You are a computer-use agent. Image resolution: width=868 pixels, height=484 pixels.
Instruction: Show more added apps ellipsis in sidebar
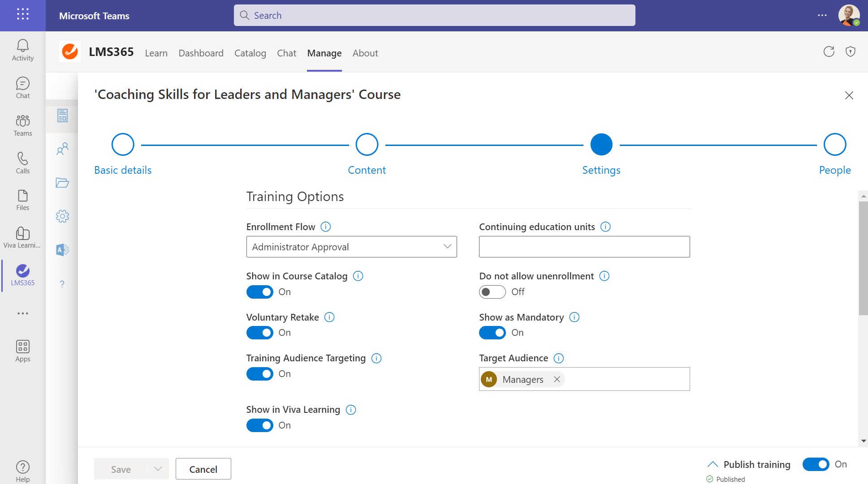(23, 313)
